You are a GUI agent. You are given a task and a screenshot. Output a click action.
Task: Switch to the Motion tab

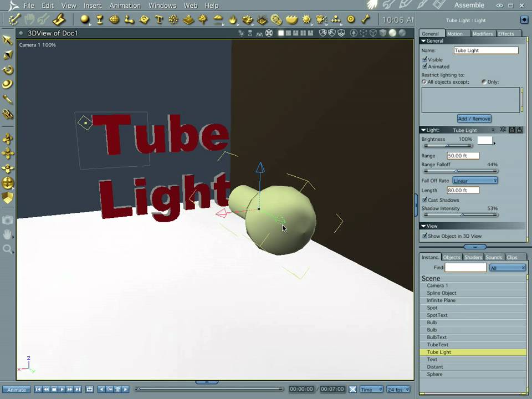point(457,34)
